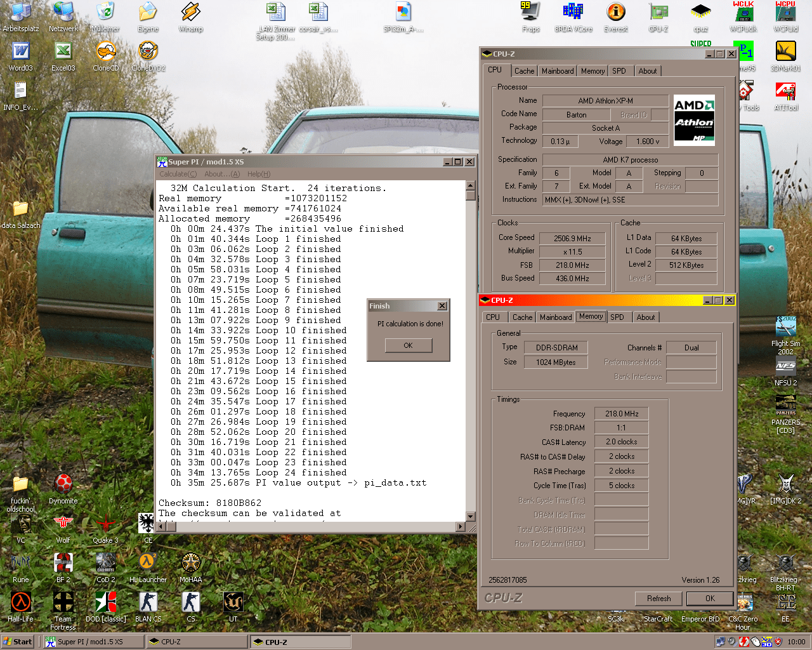The height and width of the screenshot is (650, 812).
Task: Confirm the PI calculation done dialog with OK
Action: point(408,345)
